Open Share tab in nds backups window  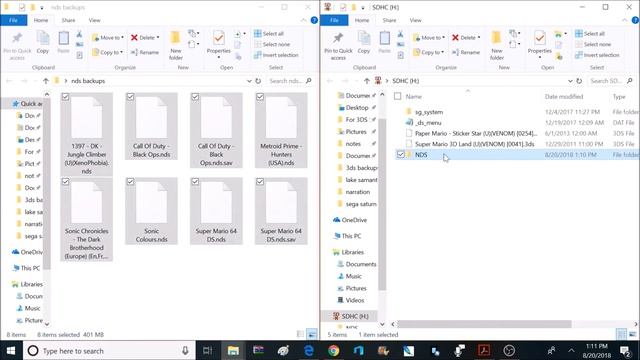[68, 20]
